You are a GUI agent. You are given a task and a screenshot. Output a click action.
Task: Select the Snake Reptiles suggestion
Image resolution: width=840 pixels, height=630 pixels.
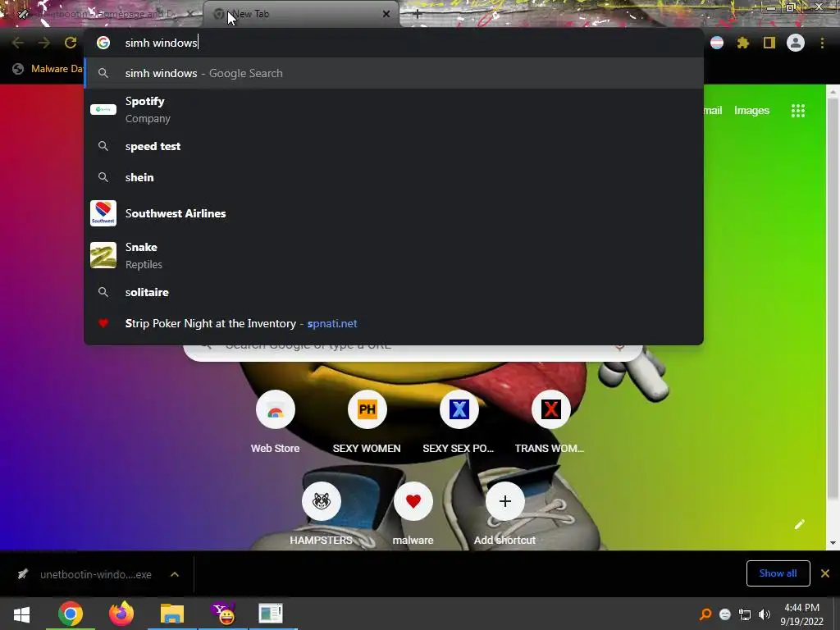[394, 255]
